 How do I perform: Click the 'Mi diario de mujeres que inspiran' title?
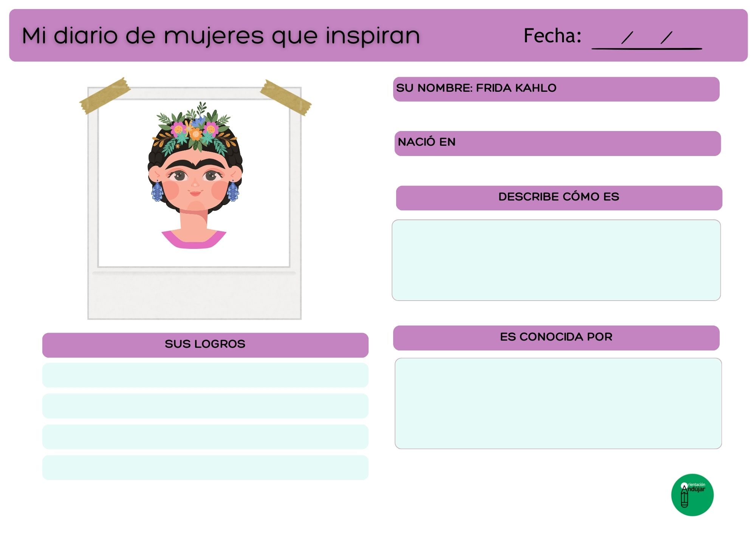click(221, 36)
